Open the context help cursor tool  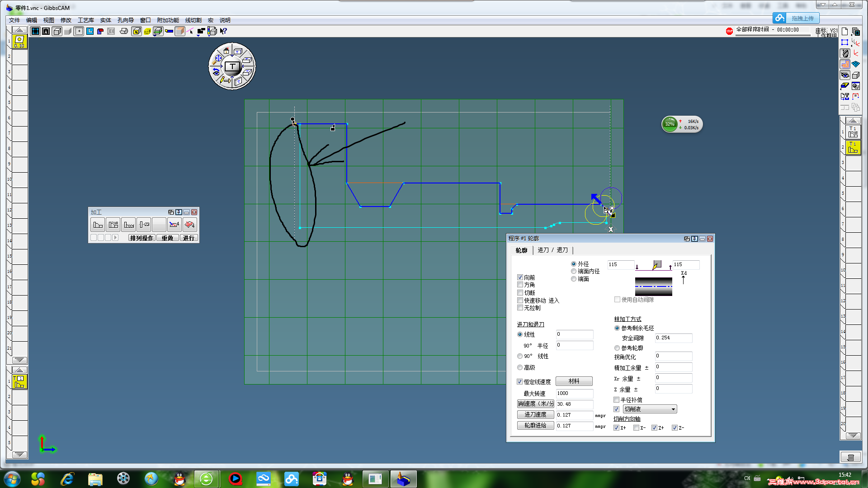click(x=223, y=31)
